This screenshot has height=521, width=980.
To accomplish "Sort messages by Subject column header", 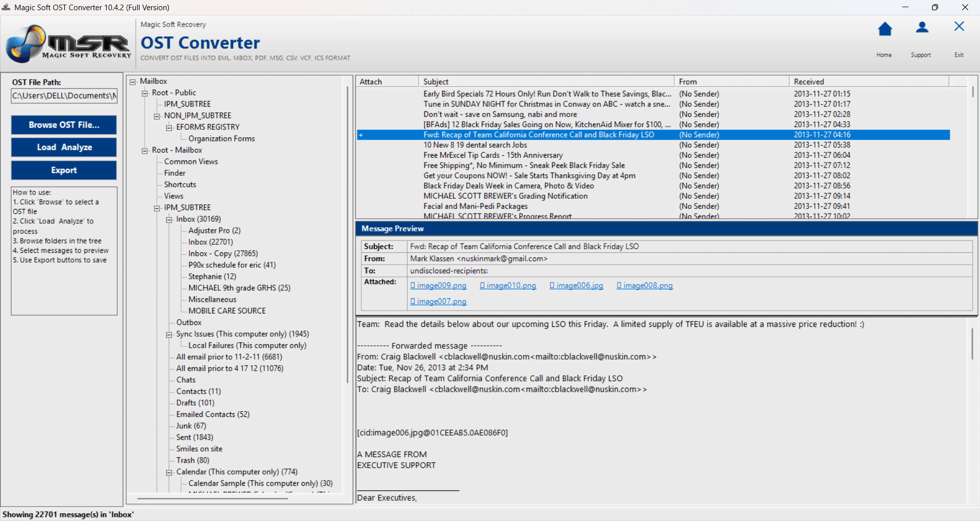I will [x=546, y=82].
